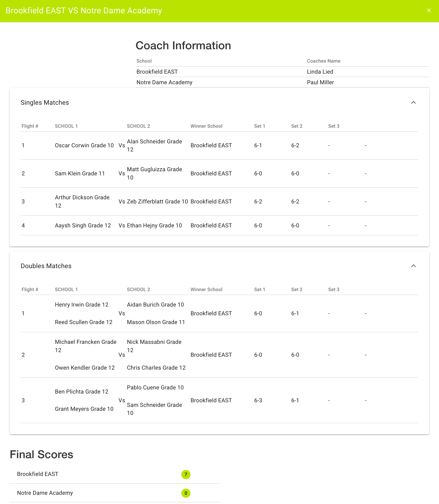Image resolution: width=439 pixels, height=504 pixels.
Task: Click Zeb Zifferblatt Grade 10 opponent
Action: click(157, 201)
